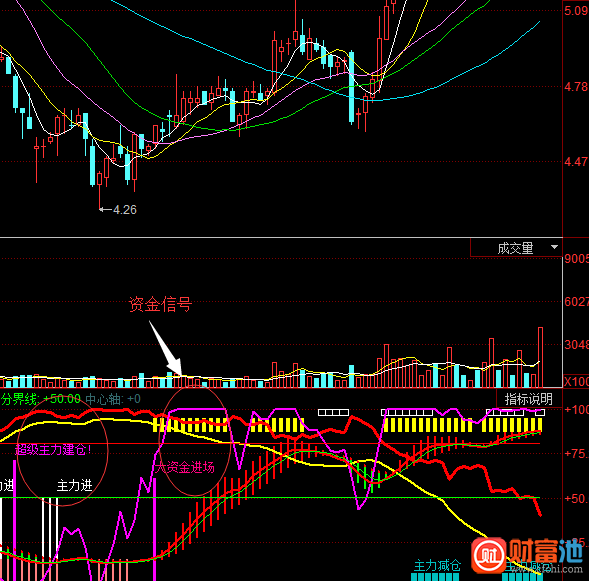Click the 资金信号 annotation text

pos(160,304)
